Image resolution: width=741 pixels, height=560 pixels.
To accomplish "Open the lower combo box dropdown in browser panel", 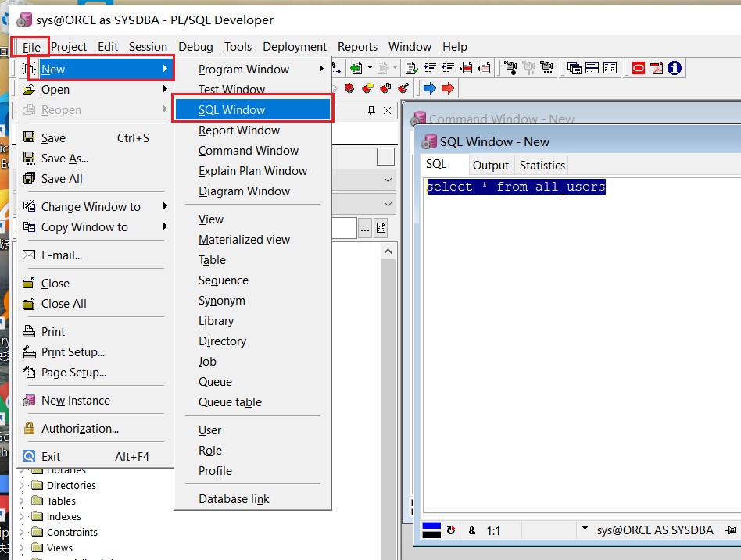I will coord(388,204).
